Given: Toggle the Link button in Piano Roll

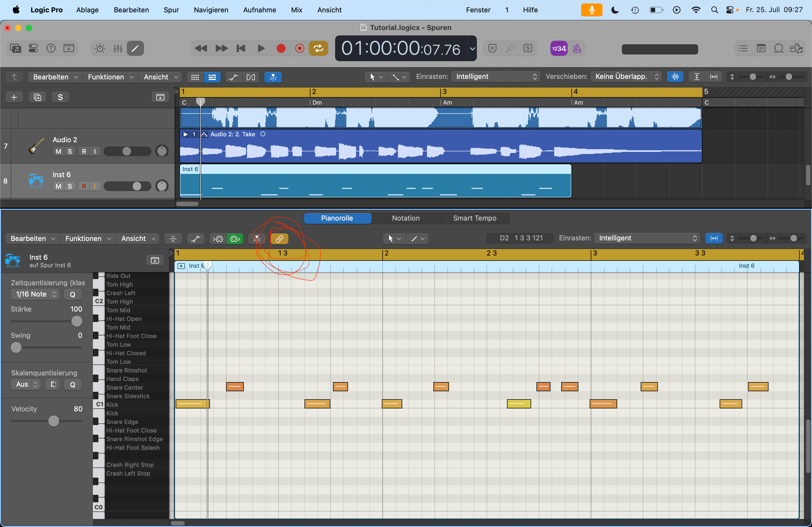Looking at the screenshot, I should click(280, 239).
